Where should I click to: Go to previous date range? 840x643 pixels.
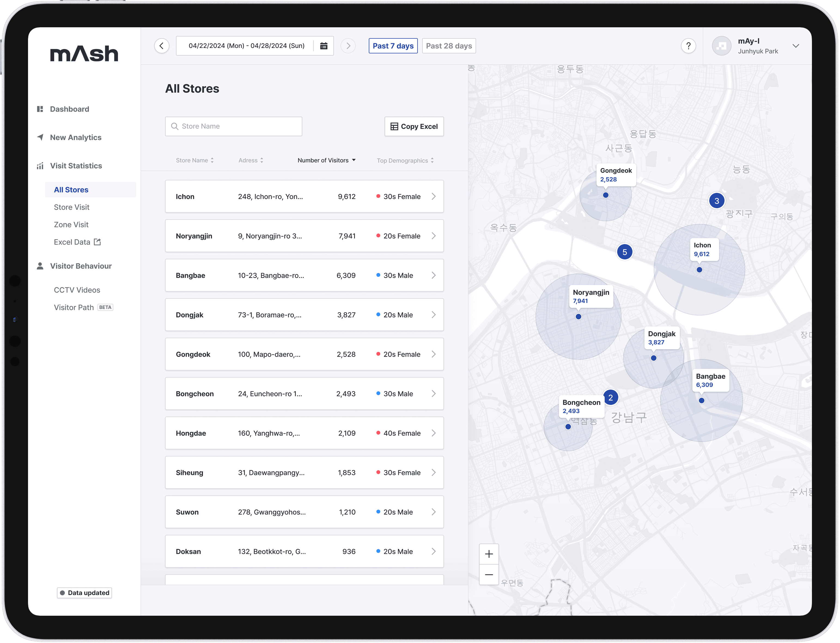(162, 46)
